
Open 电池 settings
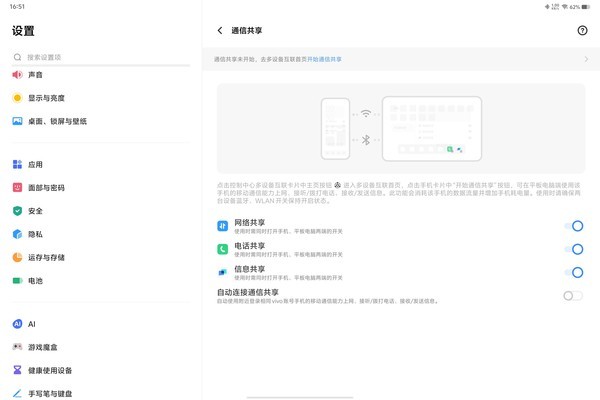[x=101, y=281]
